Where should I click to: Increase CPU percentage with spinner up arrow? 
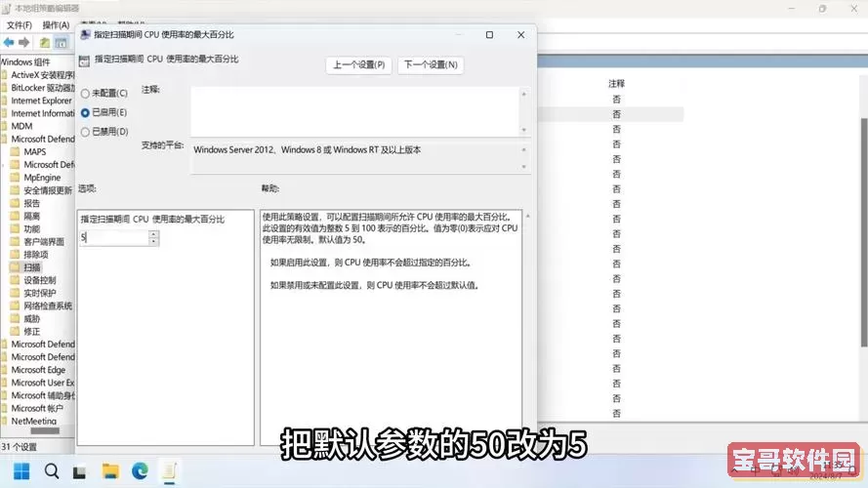153,234
